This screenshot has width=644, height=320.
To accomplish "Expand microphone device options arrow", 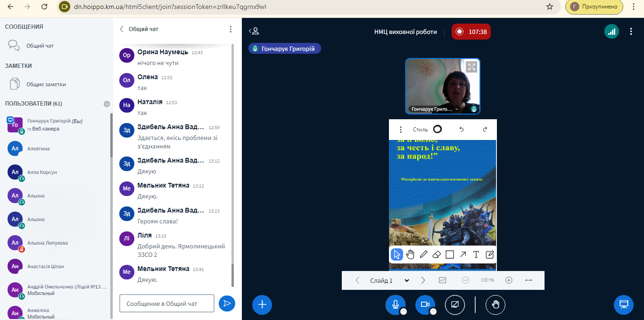I will tap(404, 312).
